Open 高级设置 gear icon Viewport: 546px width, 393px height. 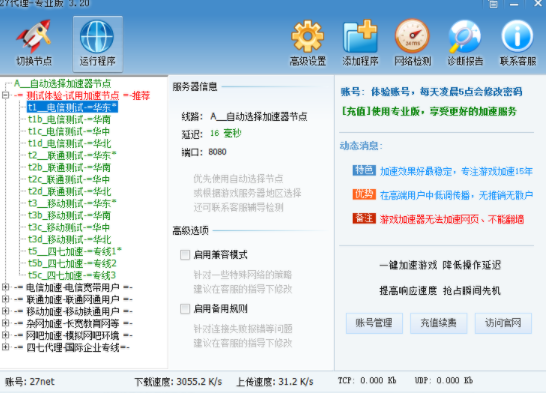point(307,37)
